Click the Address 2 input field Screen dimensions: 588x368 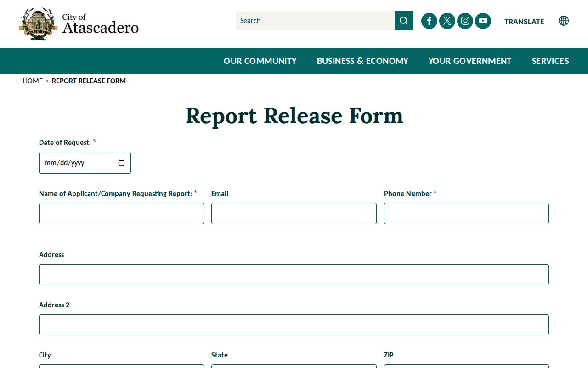294,325
